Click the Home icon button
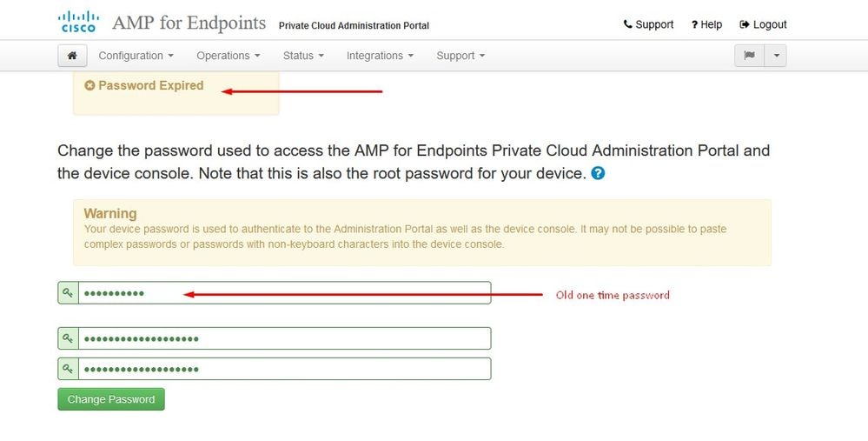The width and height of the screenshot is (868, 441). (72, 56)
